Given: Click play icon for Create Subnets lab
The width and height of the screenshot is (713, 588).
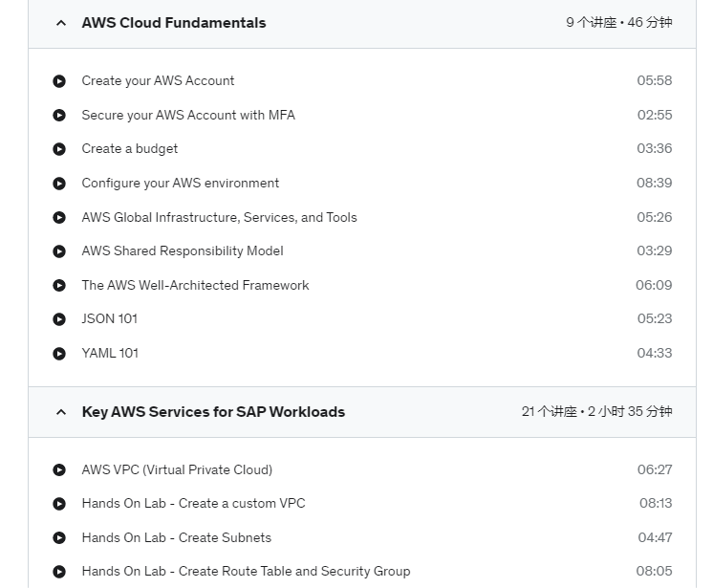Looking at the screenshot, I should point(59,538).
